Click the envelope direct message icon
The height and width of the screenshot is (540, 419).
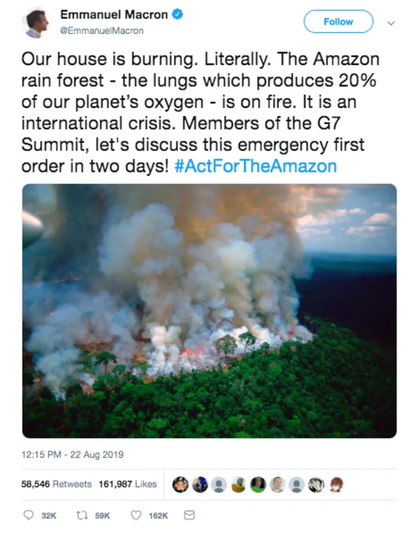point(189,515)
